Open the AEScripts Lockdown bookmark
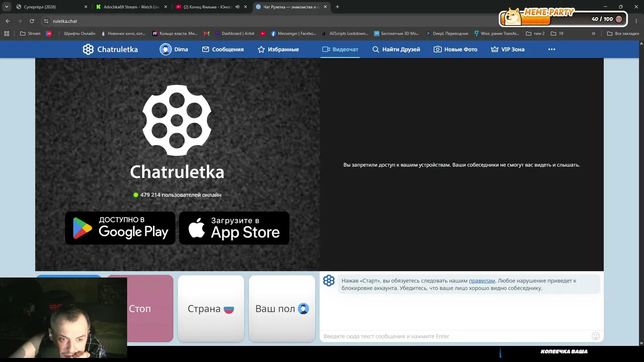Image resolution: width=644 pixels, height=362 pixels. [x=345, y=34]
